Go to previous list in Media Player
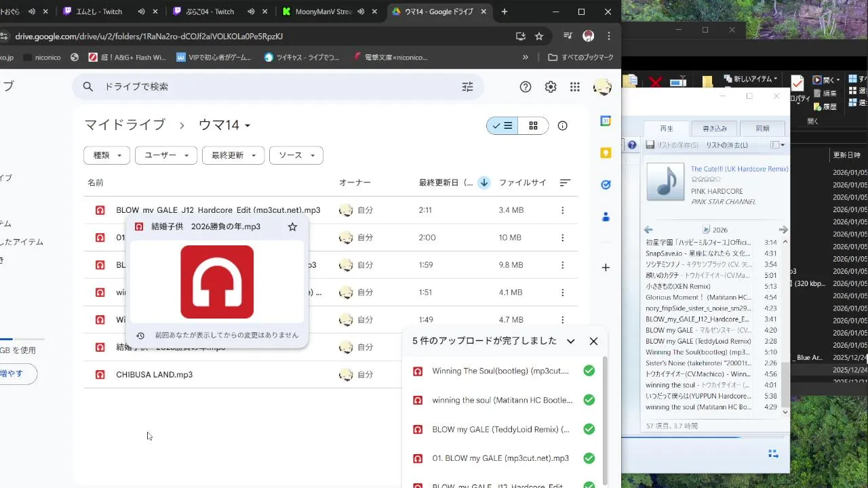The width and height of the screenshot is (868, 488). click(648, 230)
